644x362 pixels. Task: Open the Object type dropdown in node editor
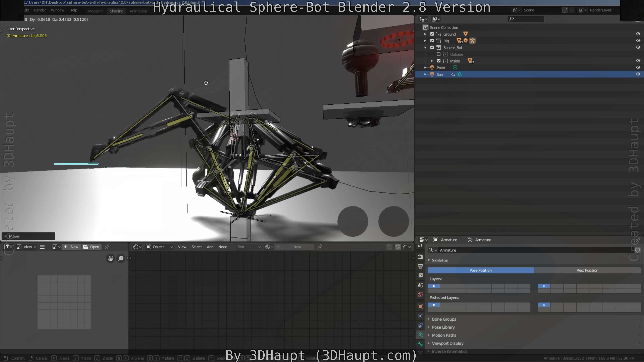pos(159,247)
